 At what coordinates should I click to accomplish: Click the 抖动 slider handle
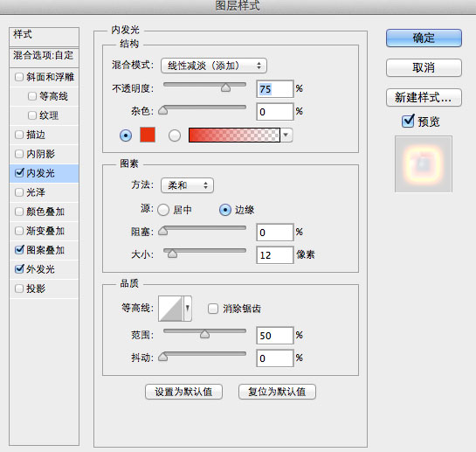[163, 357]
